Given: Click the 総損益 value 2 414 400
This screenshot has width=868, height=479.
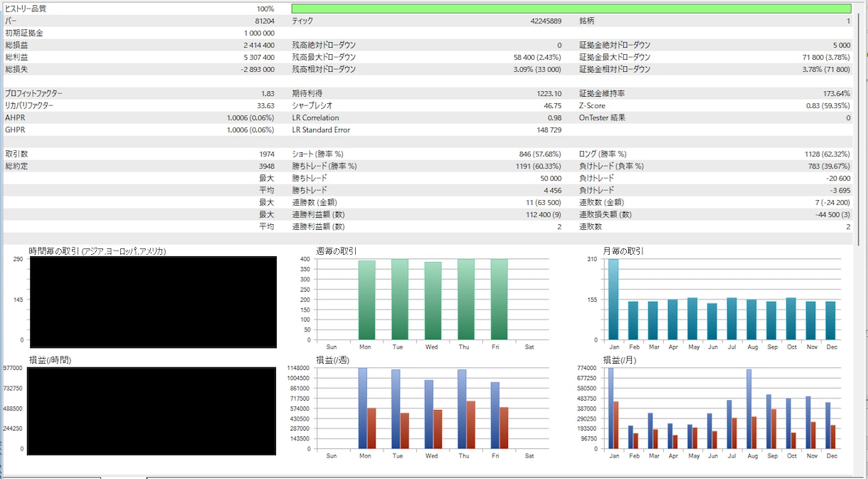Looking at the screenshot, I should [259, 45].
